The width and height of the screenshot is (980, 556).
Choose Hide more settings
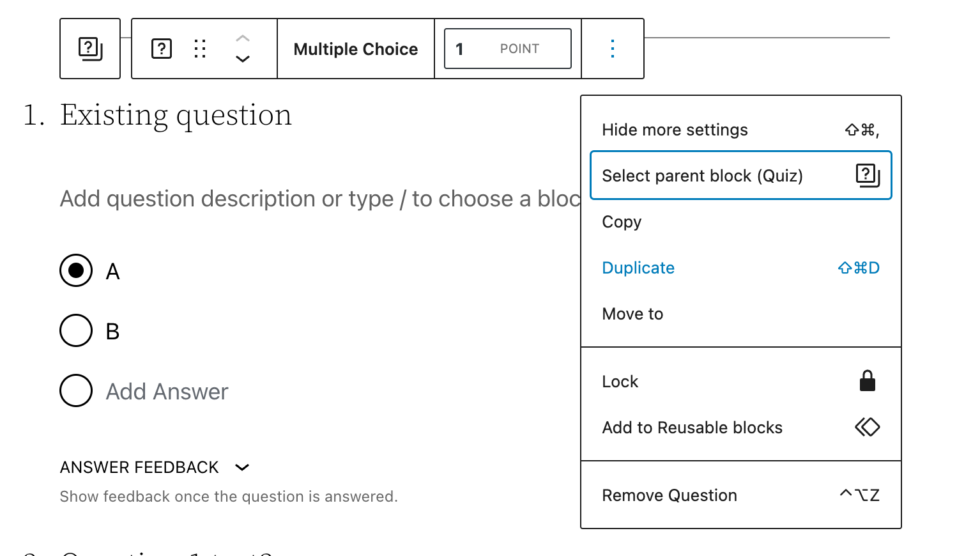tap(675, 130)
